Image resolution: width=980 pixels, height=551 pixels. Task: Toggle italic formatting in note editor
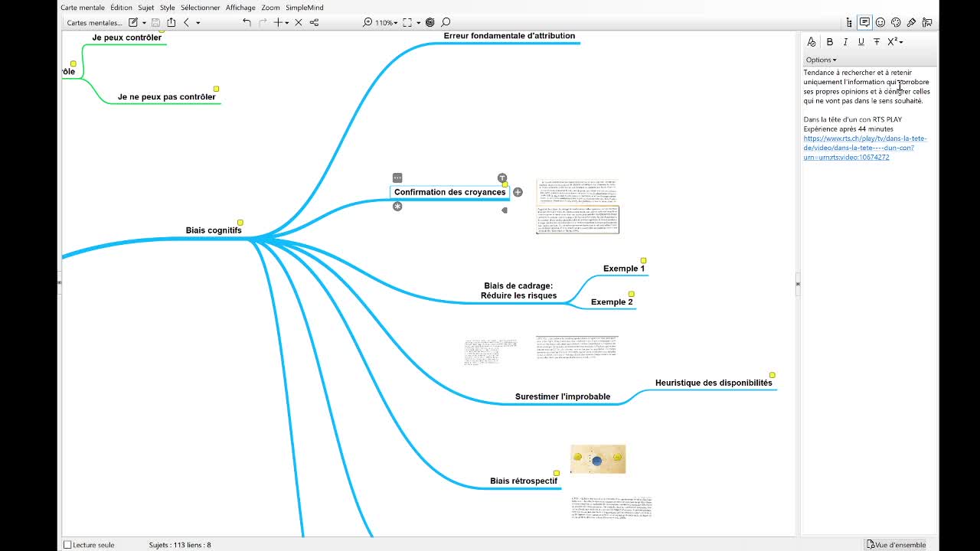click(x=845, y=42)
